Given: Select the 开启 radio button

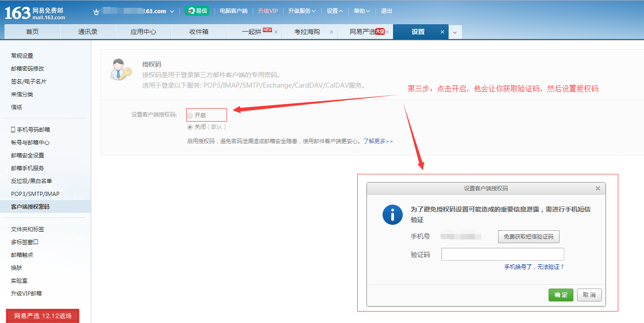Looking at the screenshot, I should [x=190, y=116].
